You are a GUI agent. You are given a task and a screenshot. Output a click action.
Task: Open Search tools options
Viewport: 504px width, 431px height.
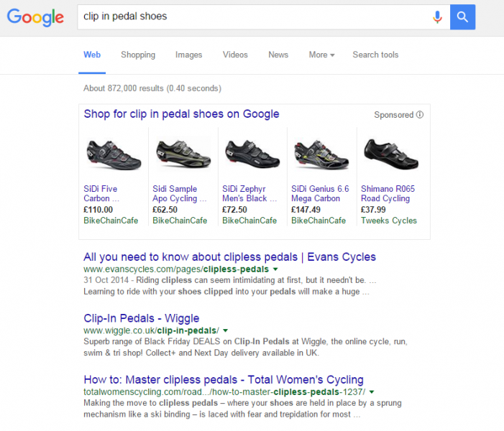click(x=375, y=55)
